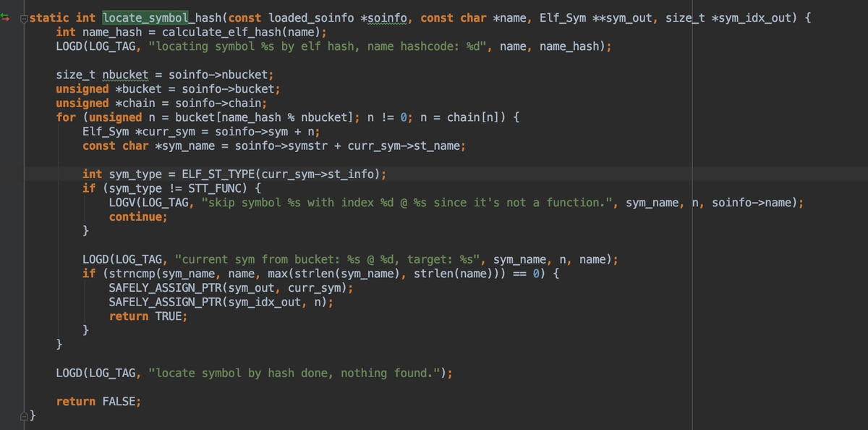Screen dimensions: 868x430
Task: Click the int sym_type declaration
Action: click(122, 174)
